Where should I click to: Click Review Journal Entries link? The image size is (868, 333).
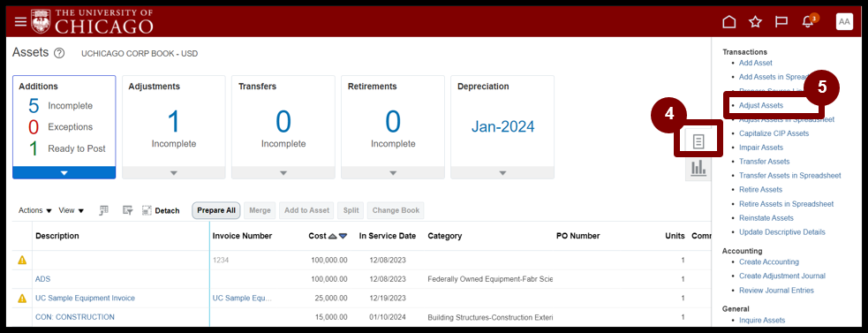pos(777,291)
